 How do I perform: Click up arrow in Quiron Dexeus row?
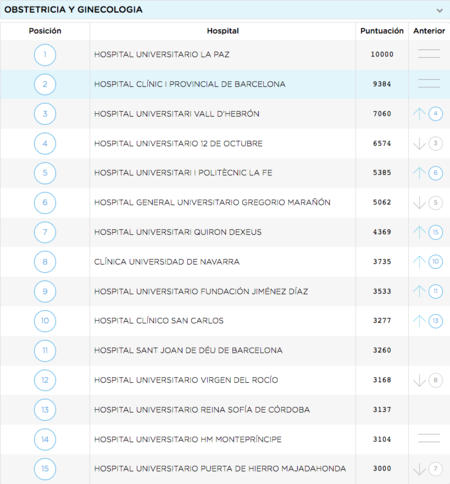tap(419, 232)
